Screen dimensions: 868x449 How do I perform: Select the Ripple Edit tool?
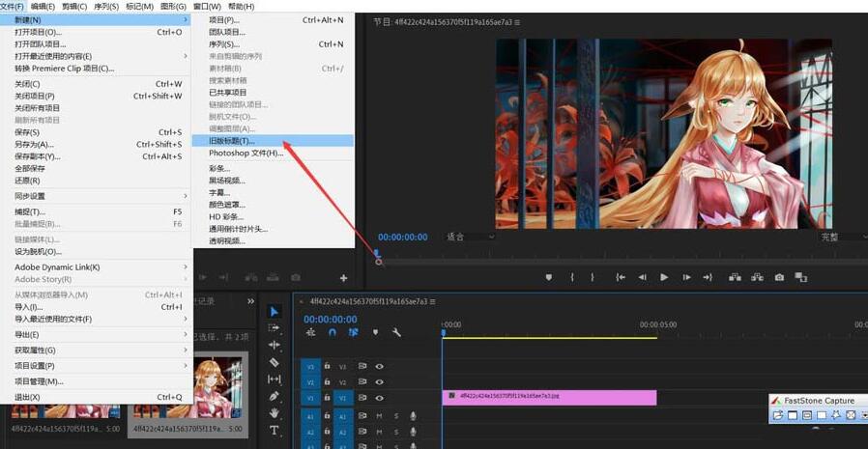pyautogui.click(x=275, y=345)
